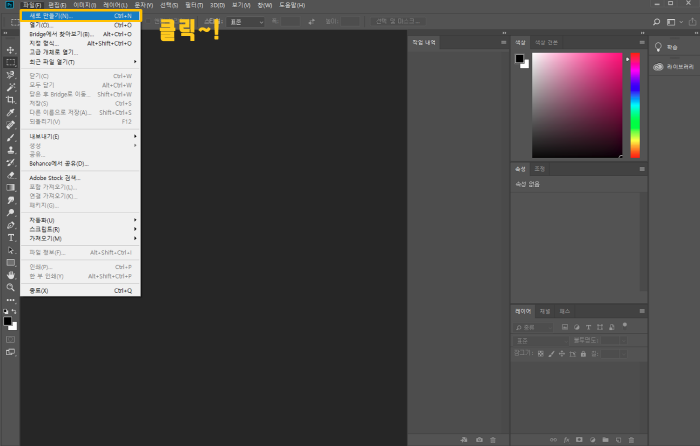
Task: Select the Eyedropper tool
Action: pyautogui.click(x=10, y=113)
